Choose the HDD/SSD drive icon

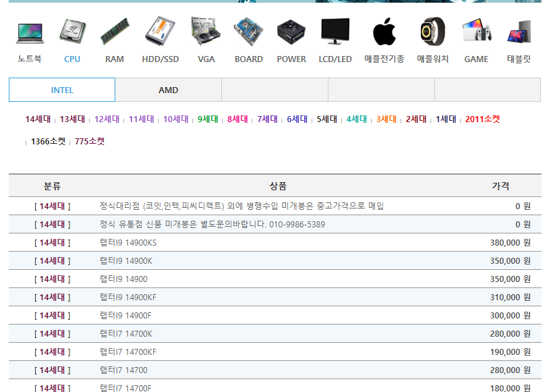click(x=160, y=31)
